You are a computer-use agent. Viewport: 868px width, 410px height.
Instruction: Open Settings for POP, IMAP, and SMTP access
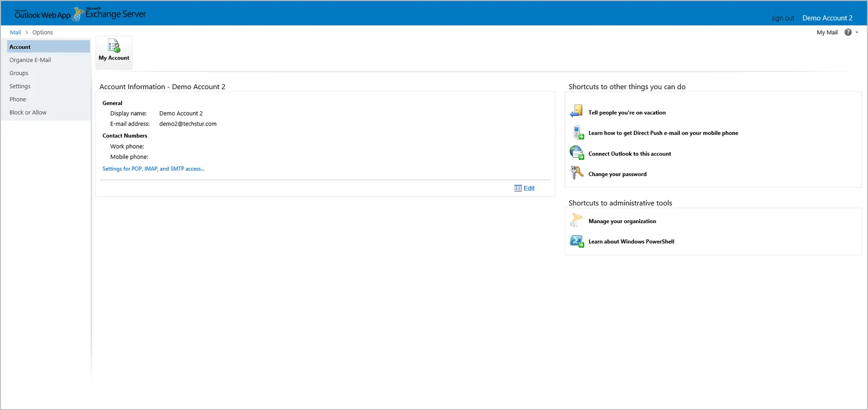pos(154,169)
